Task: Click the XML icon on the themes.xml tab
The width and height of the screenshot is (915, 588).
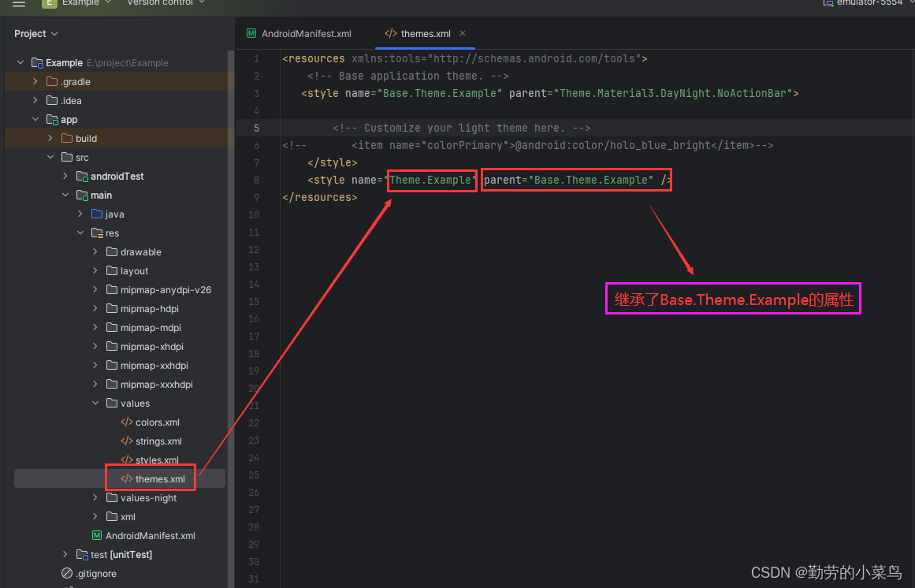Action: click(x=391, y=33)
